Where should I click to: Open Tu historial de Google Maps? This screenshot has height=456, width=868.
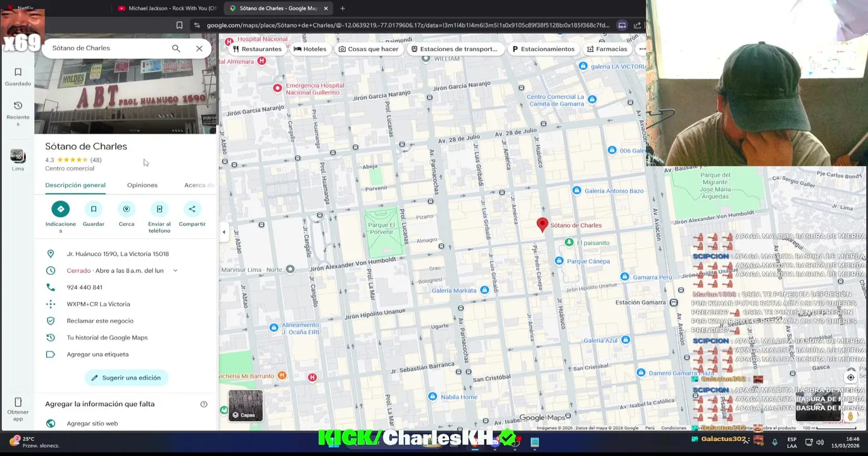pos(107,338)
